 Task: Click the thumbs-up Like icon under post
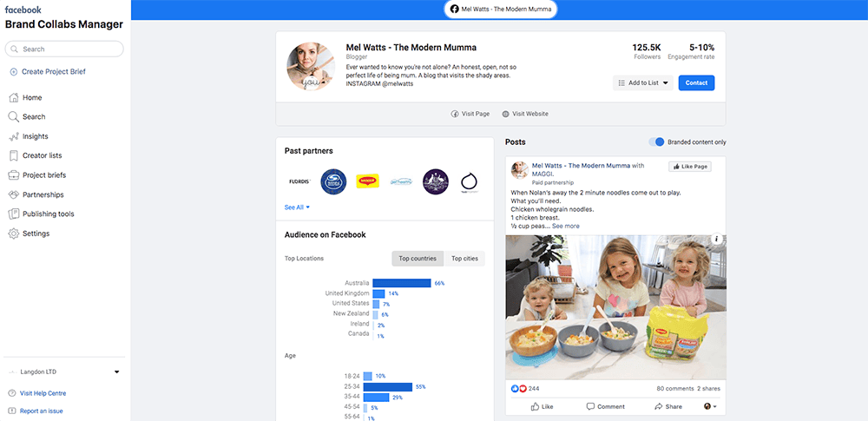point(535,406)
